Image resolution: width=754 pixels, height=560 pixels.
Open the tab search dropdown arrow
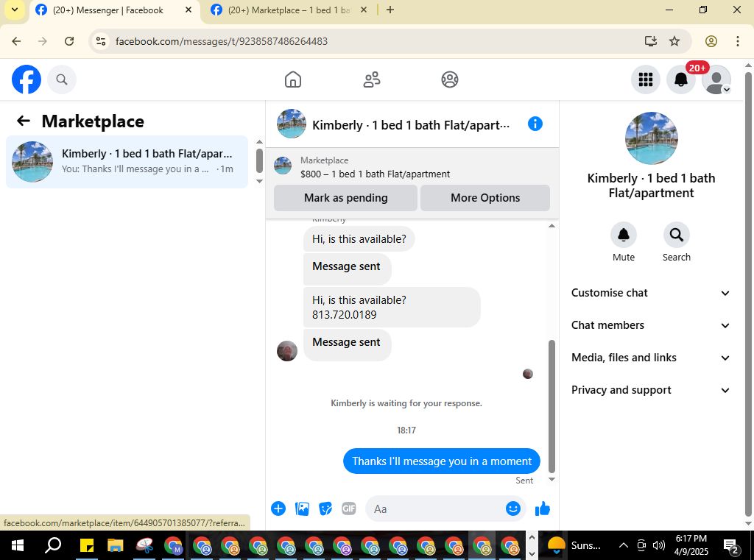click(x=15, y=10)
